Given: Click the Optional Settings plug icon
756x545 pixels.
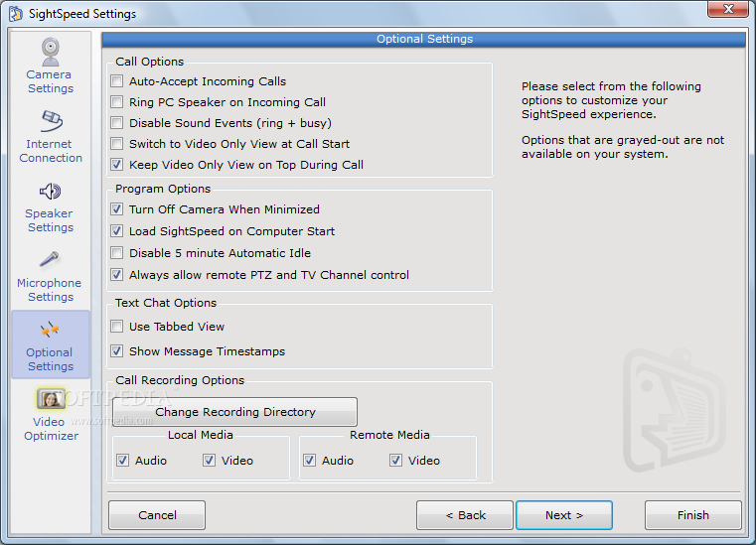Looking at the screenshot, I should [50, 331].
